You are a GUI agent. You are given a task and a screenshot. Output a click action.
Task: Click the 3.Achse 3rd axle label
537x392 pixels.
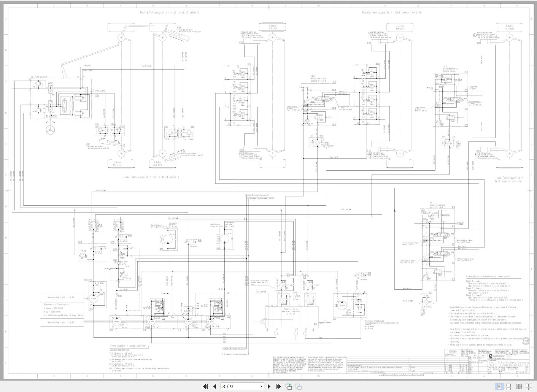(x=272, y=26)
